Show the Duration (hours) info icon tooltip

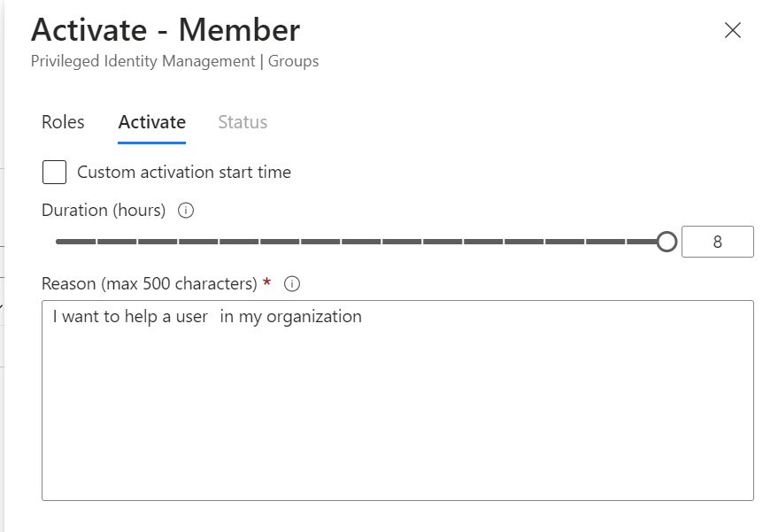coord(186,211)
